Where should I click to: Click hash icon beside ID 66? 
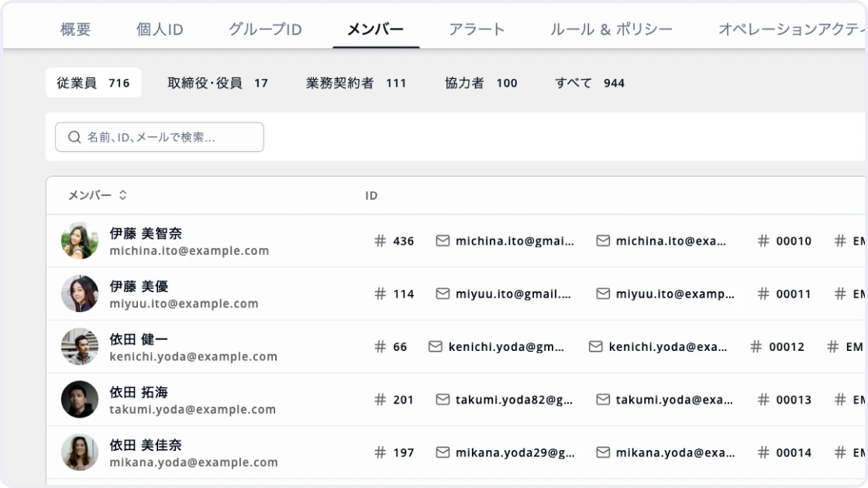tap(380, 346)
